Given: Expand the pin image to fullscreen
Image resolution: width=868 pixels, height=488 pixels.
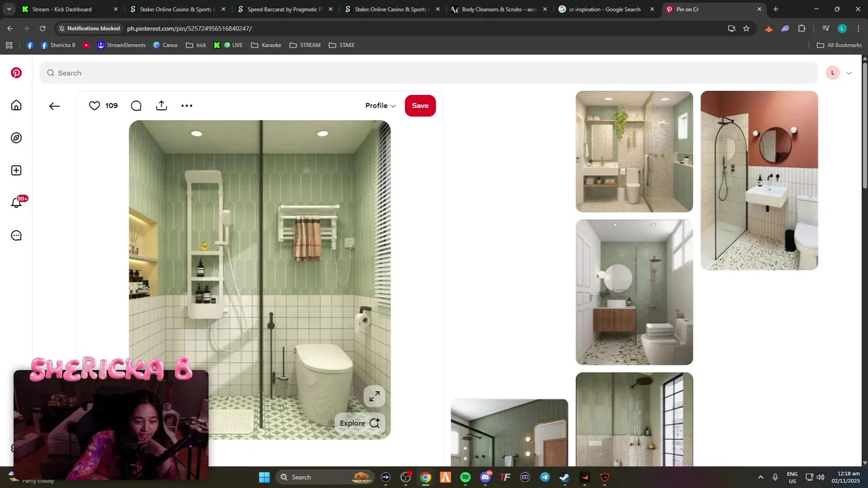Looking at the screenshot, I should point(374,396).
